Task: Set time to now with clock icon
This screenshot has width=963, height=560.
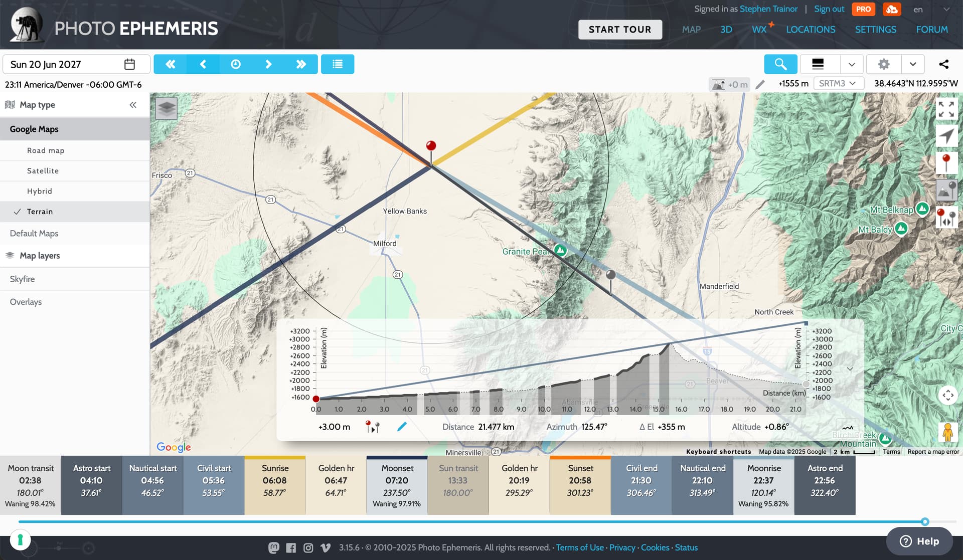Action: tap(236, 64)
